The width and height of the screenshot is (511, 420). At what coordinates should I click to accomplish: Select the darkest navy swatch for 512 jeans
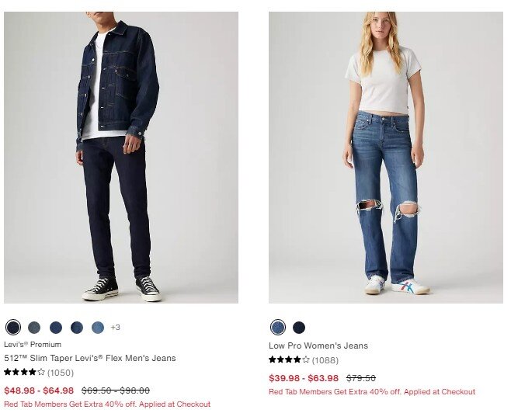point(13,327)
